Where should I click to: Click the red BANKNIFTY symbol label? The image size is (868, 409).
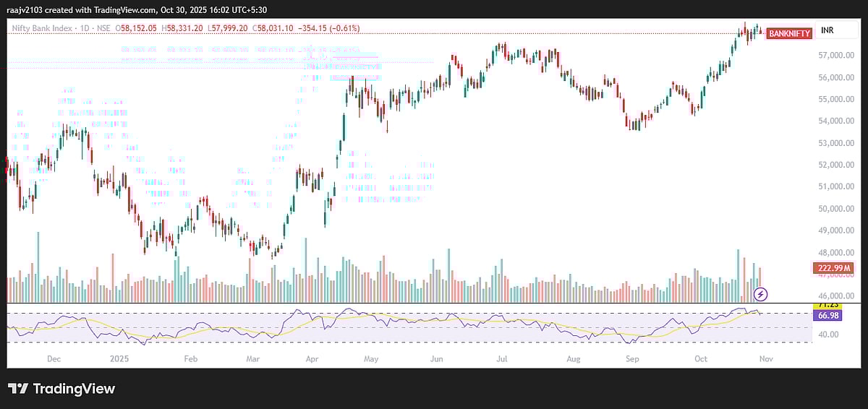click(x=789, y=33)
